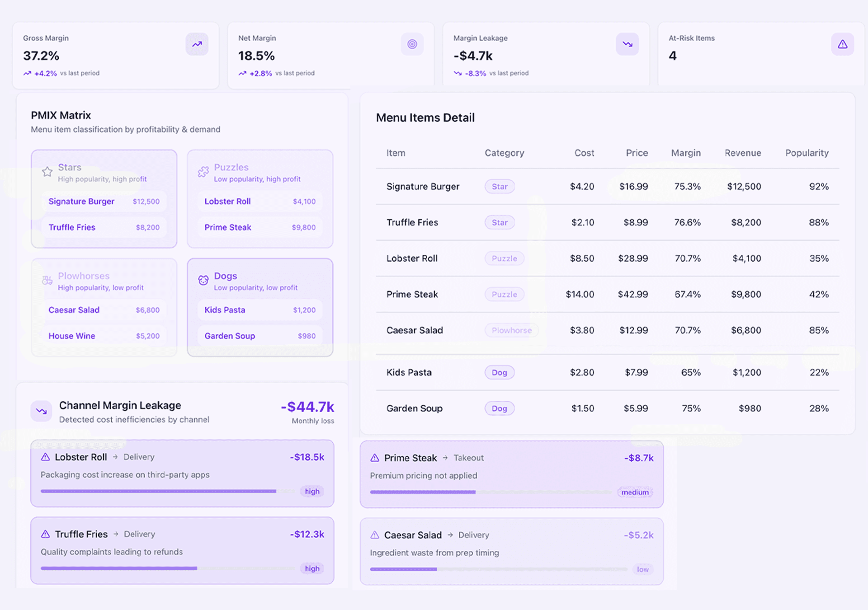This screenshot has height=610, width=868.
Task: Open the Popularity column sorting options
Action: tap(807, 153)
